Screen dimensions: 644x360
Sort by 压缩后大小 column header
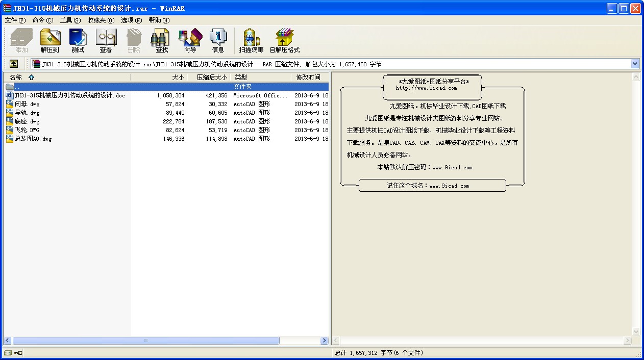pyautogui.click(x=209, y=78)
